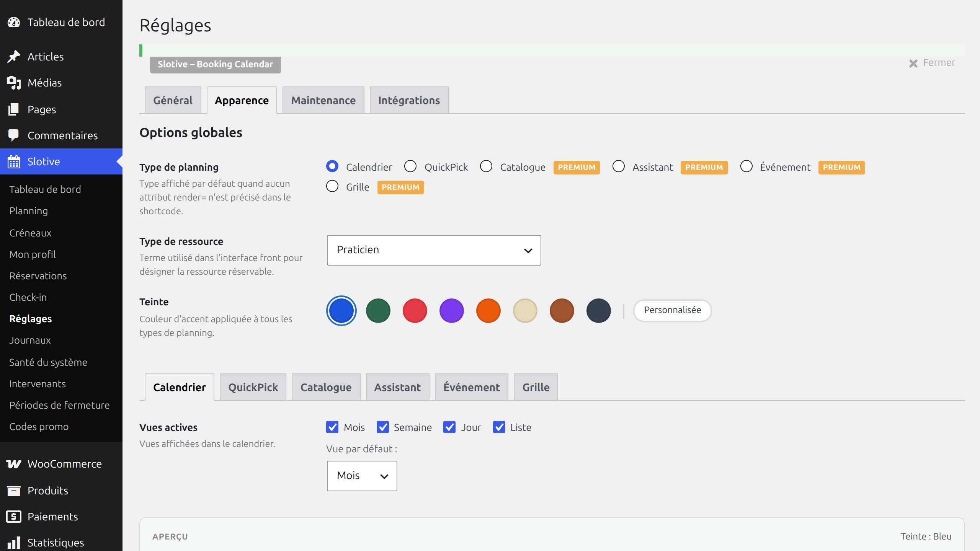This screenshot has width=980, height=551.
Task: Click the Produits box icon
Action: coord(14,491)
